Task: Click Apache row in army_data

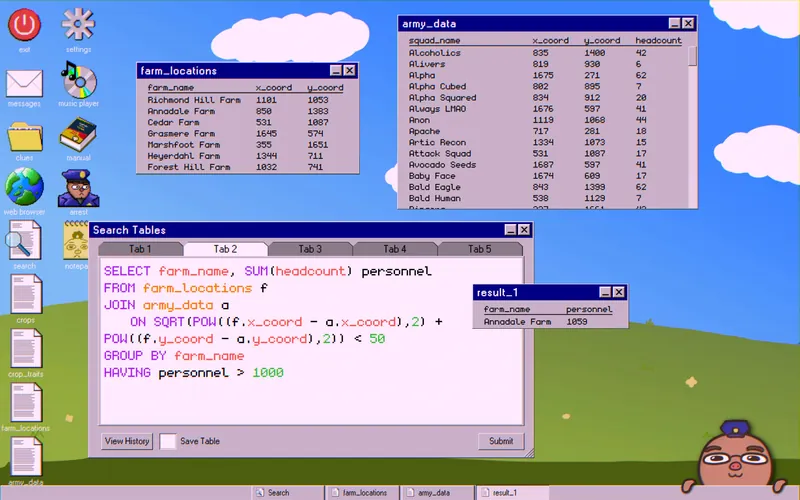Action: pos(545,132)
